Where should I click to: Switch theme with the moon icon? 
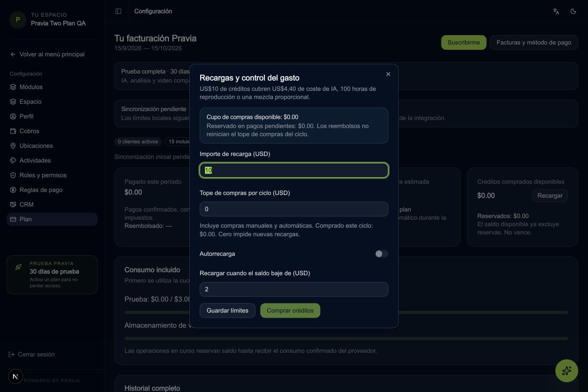click(x=573, y=11)
